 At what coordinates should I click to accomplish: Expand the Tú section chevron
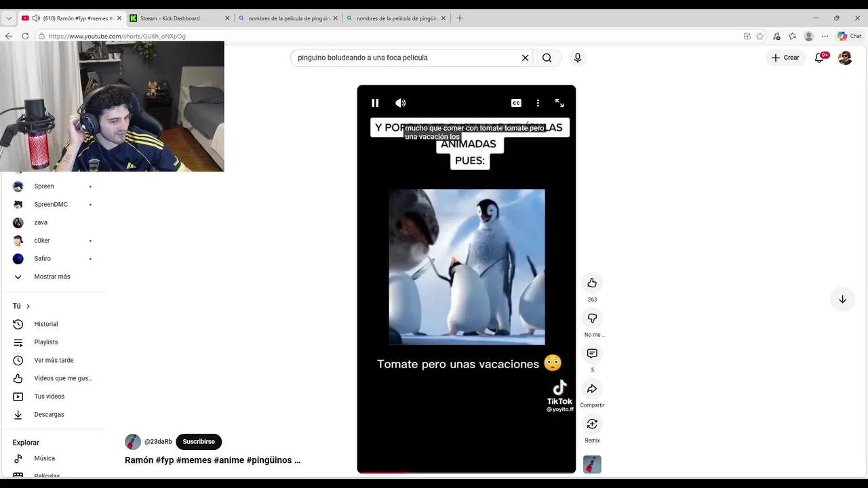click(28, 306)
